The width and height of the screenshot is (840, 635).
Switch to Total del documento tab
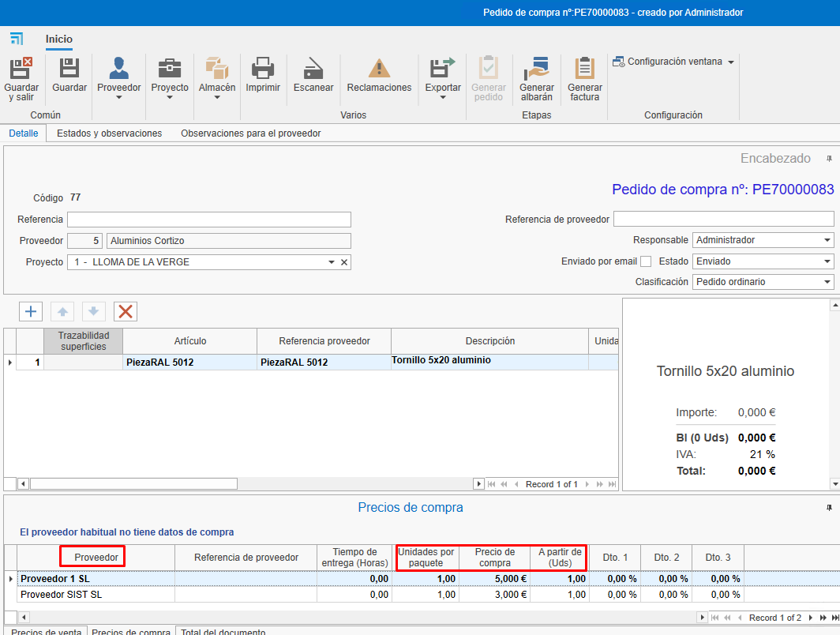tap(223, 631)
